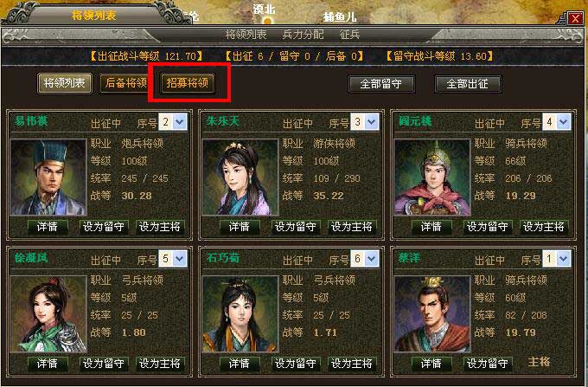Select 蔡洋's main general portrait
This screenshot has width=588, height=387.
click(432, 314)
